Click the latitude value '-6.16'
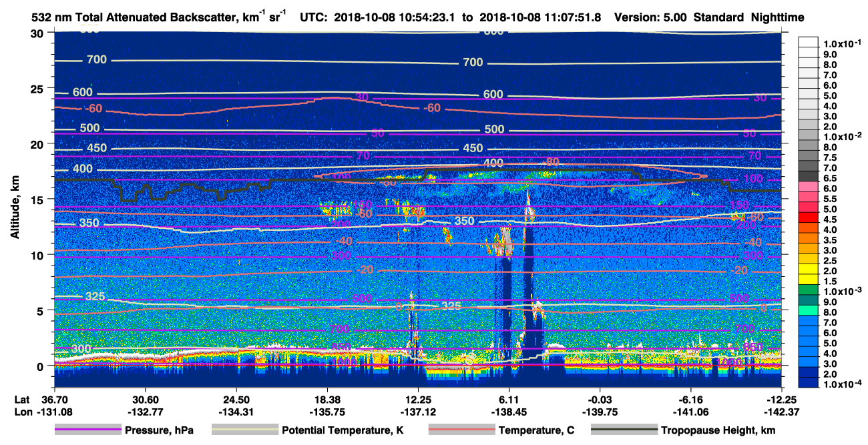This screenshot has height=445, width=868. coord(692,400)
